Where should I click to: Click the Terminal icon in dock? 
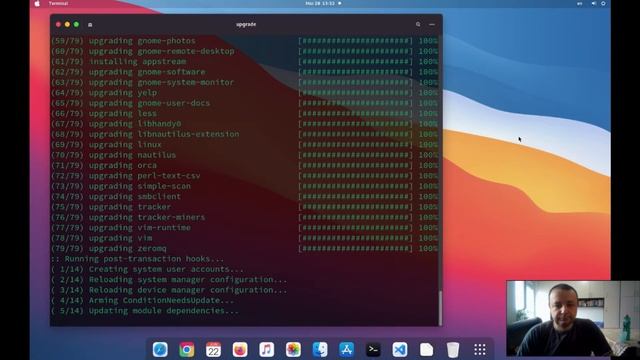pyautogui.click(x=373, y=350)
